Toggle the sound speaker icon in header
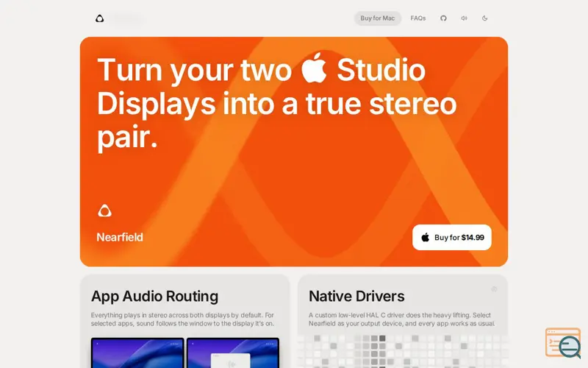The width and height of the screenshot is (588, 368). tap(464, 18)
